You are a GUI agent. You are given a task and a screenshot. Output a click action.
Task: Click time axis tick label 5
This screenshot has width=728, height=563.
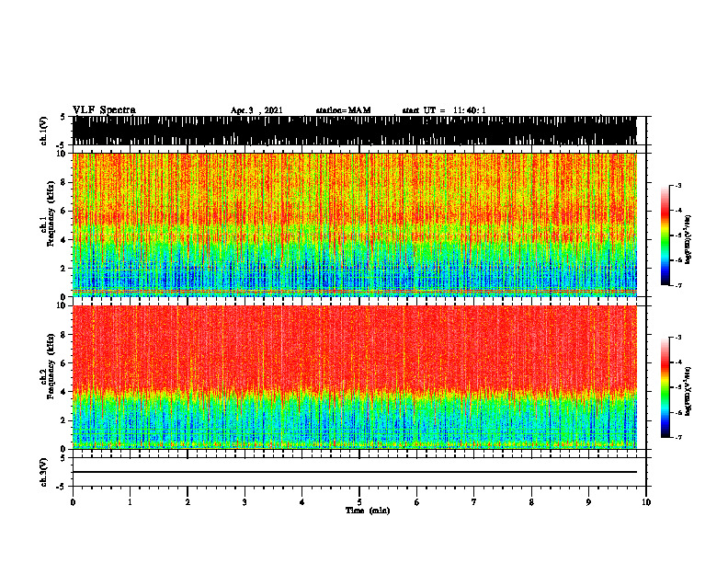tap(359, 502)
